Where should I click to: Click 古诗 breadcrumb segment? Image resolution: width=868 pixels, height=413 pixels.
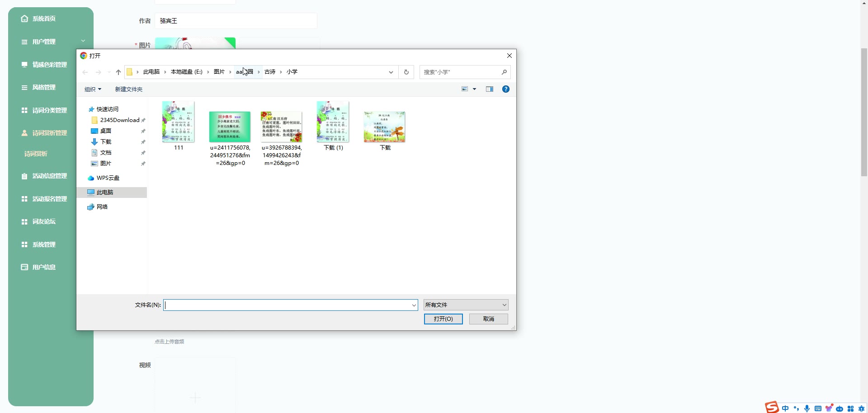(x=270, y=72)
